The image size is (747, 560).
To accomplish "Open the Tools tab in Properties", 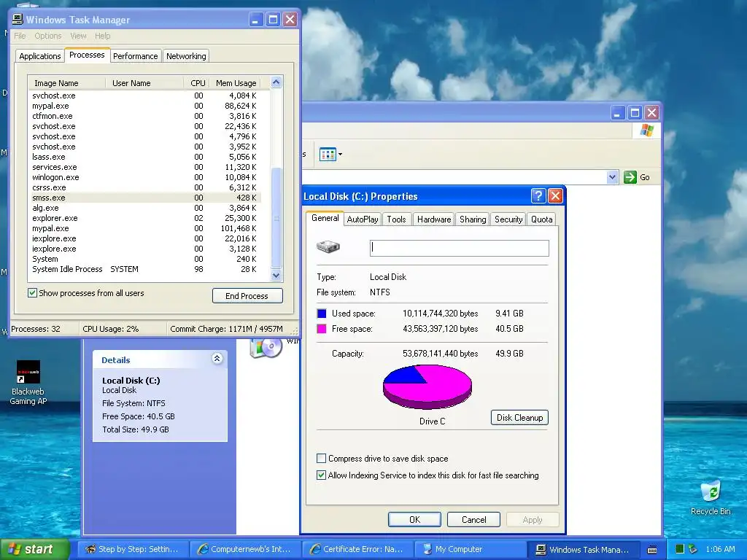I will [396, 219].
